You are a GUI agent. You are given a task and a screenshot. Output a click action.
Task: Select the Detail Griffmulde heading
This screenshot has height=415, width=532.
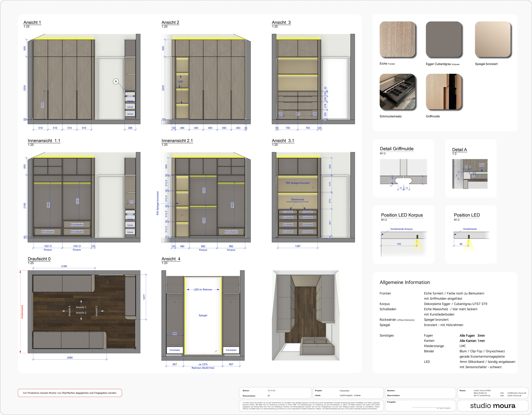pos(397,149)
